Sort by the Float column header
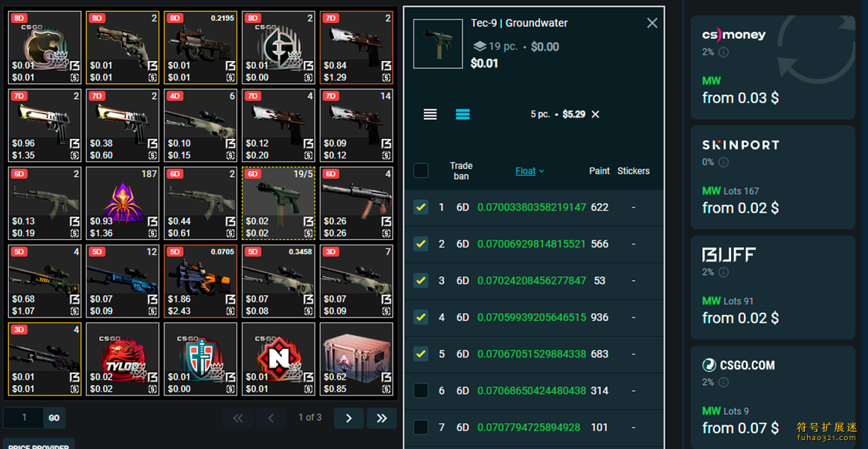The width and height of the screenshot is (868, 449). (x=530, y=171)
